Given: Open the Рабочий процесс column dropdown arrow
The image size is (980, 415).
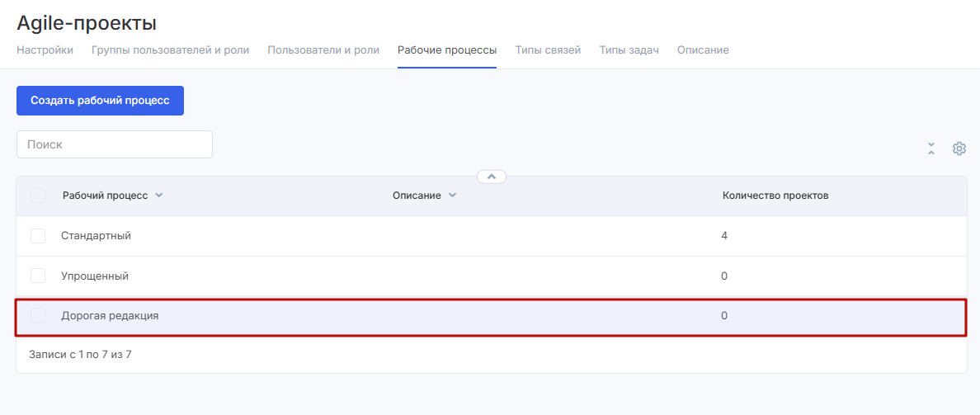Looking at the screenshot, I should click(x=159, y=196).
